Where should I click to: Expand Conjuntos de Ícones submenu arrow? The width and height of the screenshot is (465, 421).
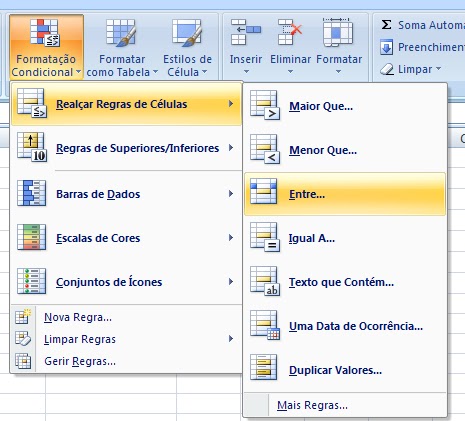pos(231,282)
